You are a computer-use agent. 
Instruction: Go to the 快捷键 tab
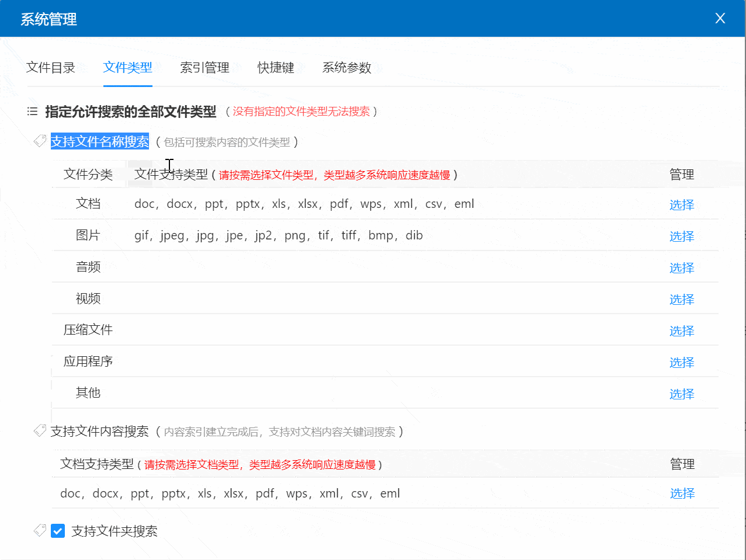(276, 68)
